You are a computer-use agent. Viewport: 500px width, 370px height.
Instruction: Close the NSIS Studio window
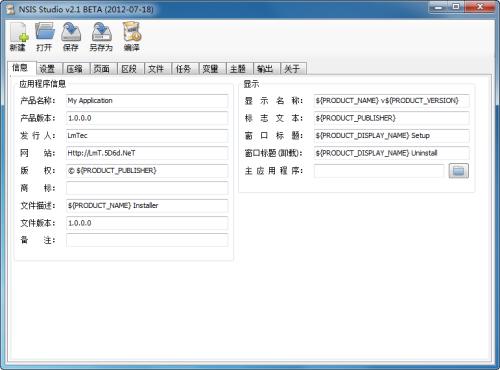480,7
